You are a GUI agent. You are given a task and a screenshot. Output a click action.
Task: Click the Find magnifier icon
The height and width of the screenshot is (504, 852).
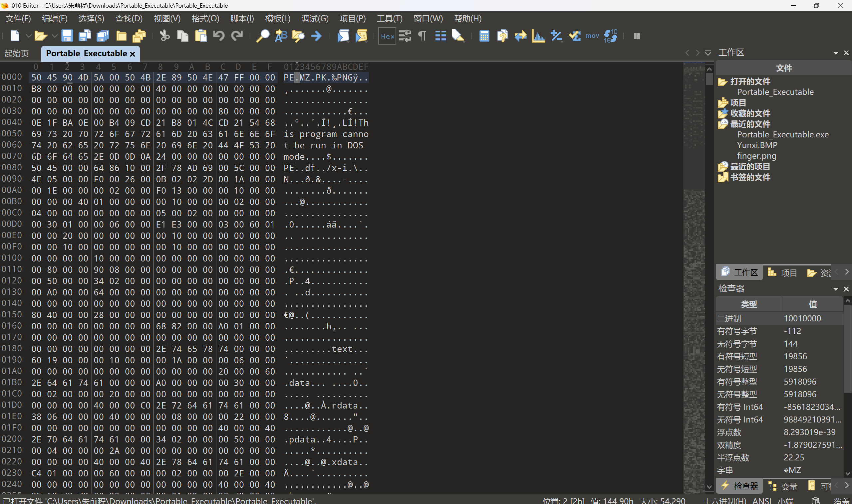tap(262, 36)
